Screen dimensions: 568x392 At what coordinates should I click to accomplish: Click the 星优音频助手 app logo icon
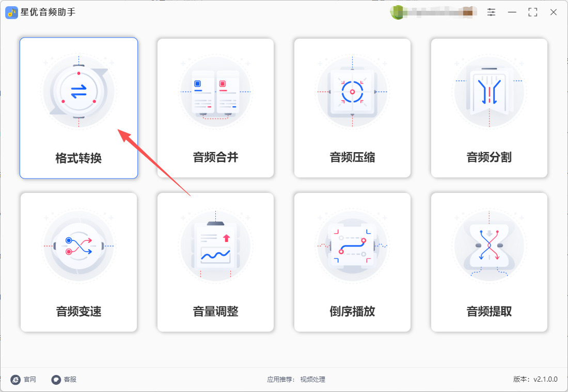pyautogui.click(x=11, y=12)
